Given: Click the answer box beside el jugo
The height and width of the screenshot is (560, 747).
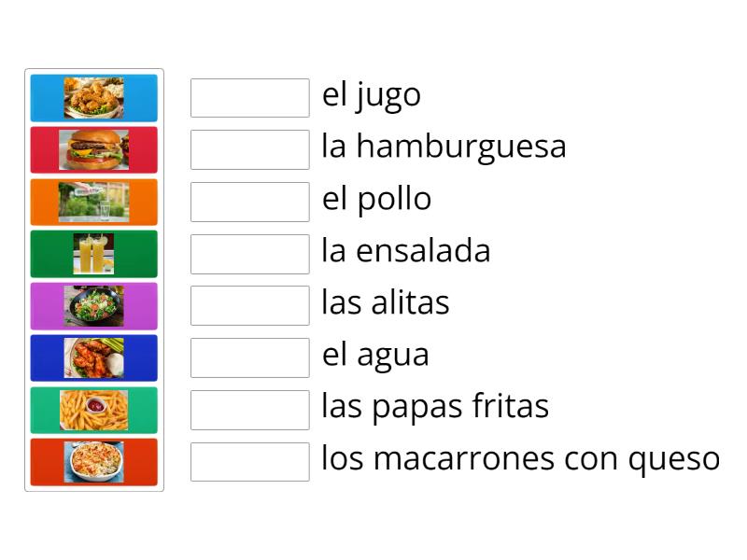Looking at the screenshot, I should point(249,97).
